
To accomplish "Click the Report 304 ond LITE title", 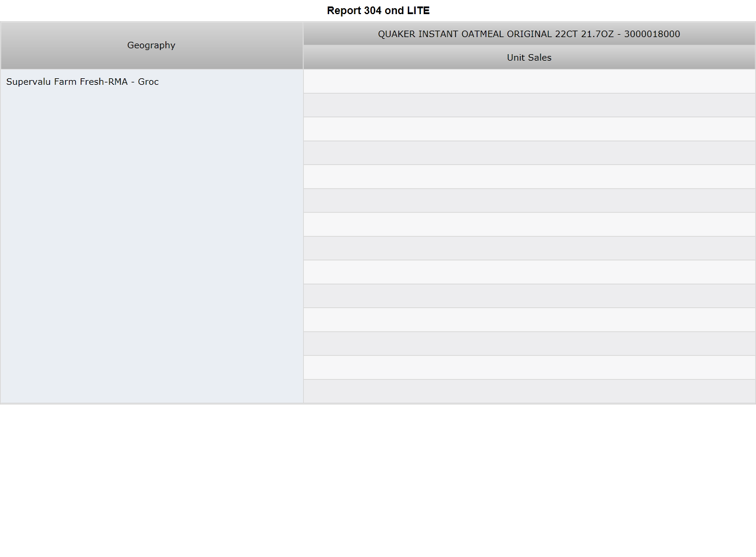I will [378, 11].
